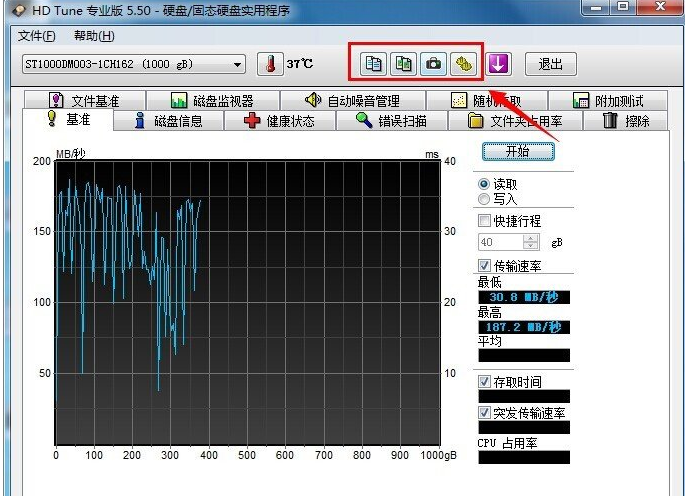685x496 pixels.
Task: Toggle the 传输速率 checkbox
Action: pyautogui.click(x=485, y=265)
